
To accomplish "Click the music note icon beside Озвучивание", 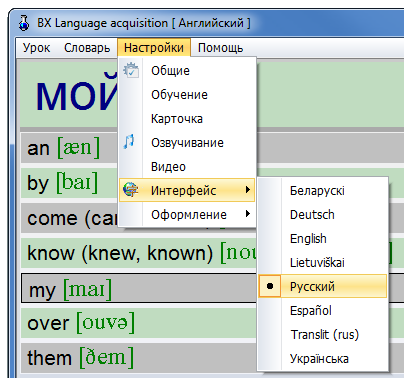I will pyautogui.click(x=129, y=142).
